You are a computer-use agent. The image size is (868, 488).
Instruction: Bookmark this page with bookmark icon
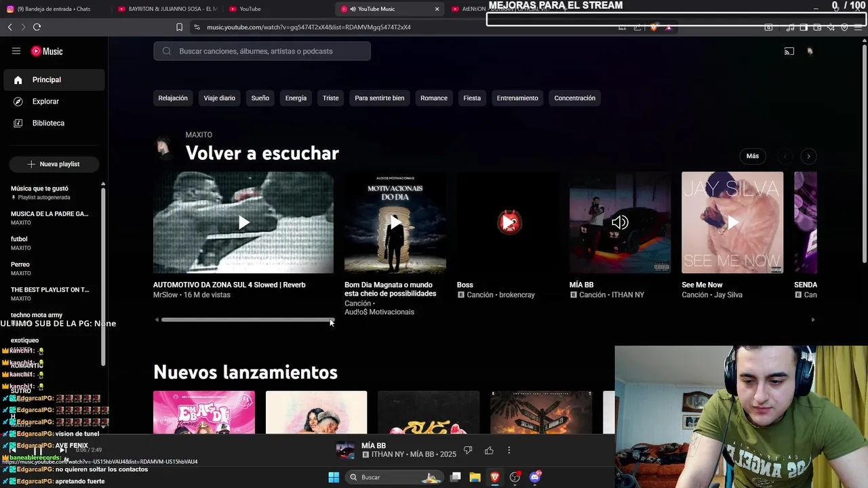click(x=179, y=27)
